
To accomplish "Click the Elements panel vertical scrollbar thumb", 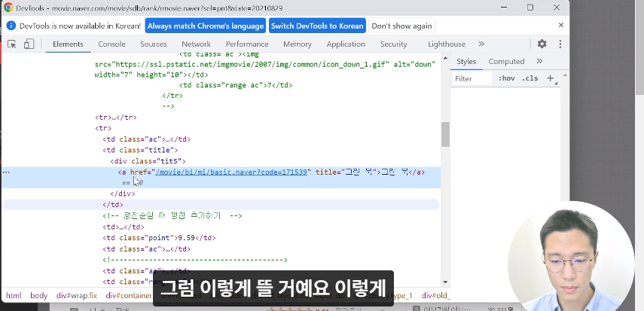I will pos(445,134).
